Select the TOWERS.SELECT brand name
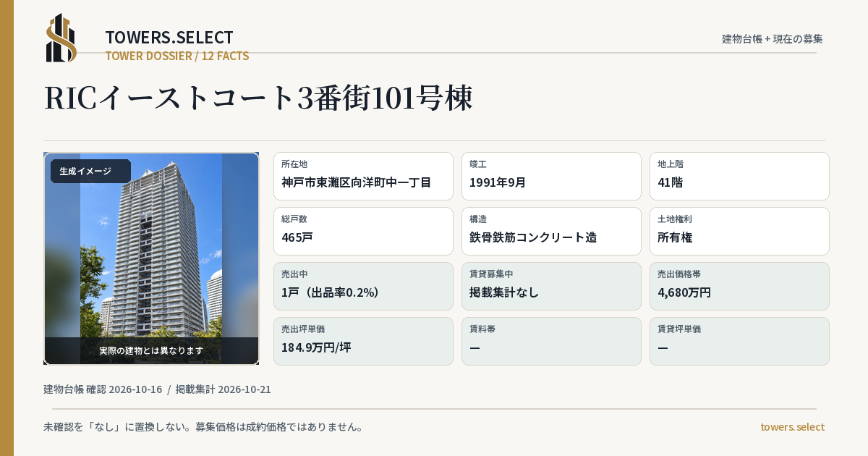The width and height of the screenshot is (868, 456). click(169, 38)
